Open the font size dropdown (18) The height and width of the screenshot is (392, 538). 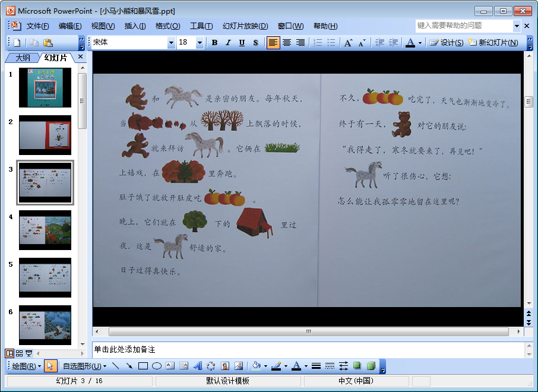pos(200,43)
